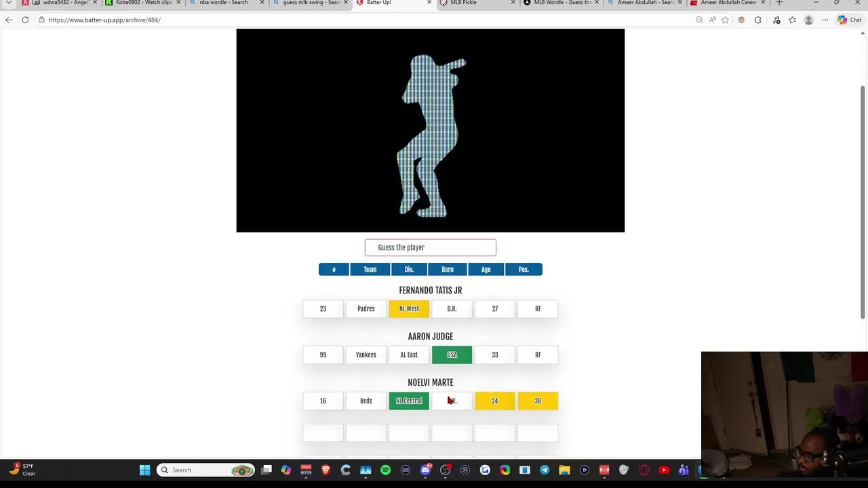Click the green USA cell

[452, 355]
